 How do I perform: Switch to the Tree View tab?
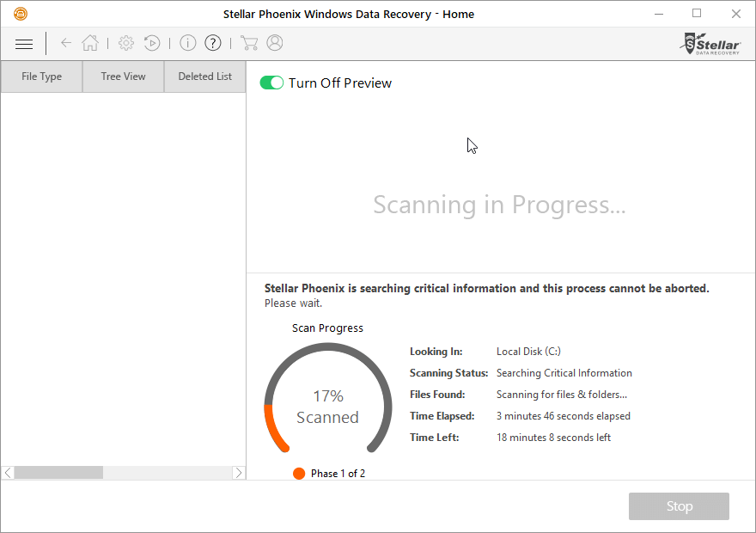point(123,77)
